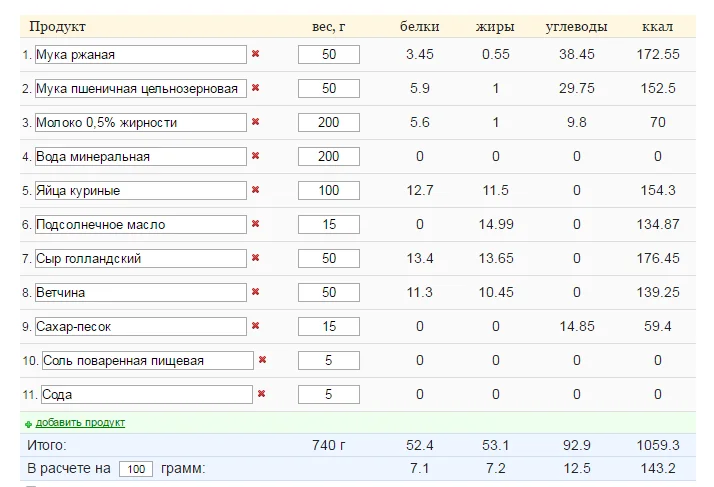Viewport: 714px width, 487px height.
Task: Select total fats value 53.1
Action: pos(495,445)
